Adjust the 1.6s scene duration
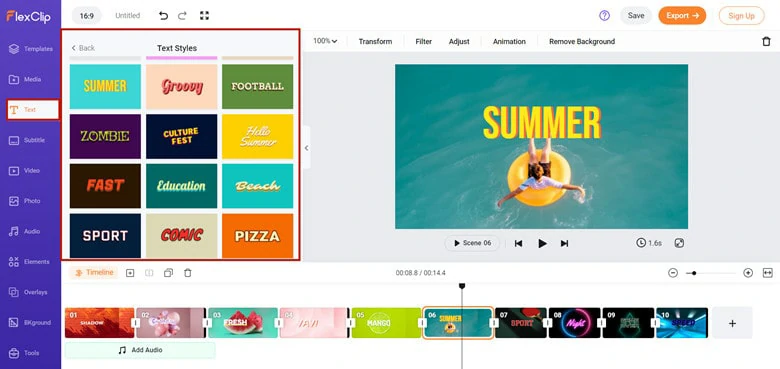780x369 pixels. tap(649, 243)
